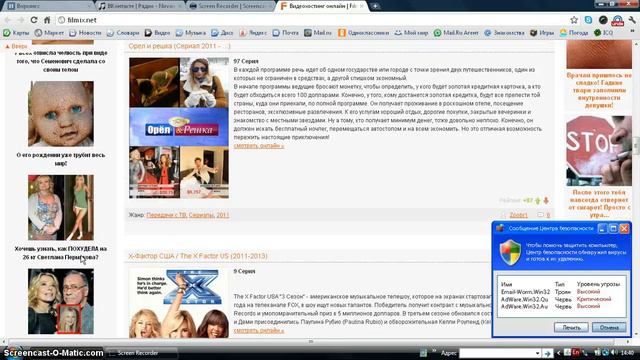
Task: Select the AdWare.Win32.Qu threat row
Action: click(x=561, y=299)
